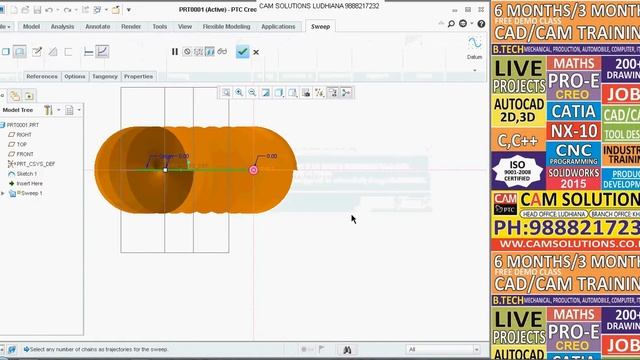This screenshot has width=640, height=360.
Task: Click the search magnifier in ribbon corner
Action: 451,24
